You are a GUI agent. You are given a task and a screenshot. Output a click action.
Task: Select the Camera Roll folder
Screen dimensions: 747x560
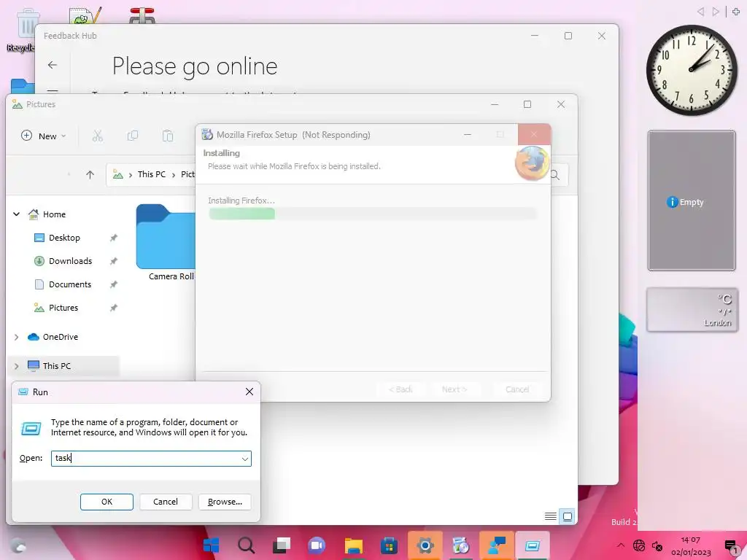tap(166, 243)
